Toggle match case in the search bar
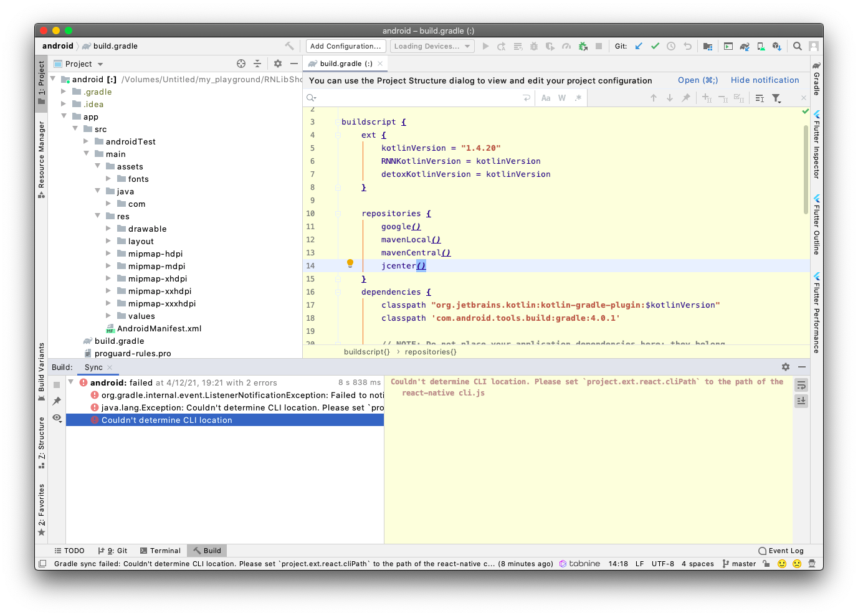 click(x=546, y=98)
